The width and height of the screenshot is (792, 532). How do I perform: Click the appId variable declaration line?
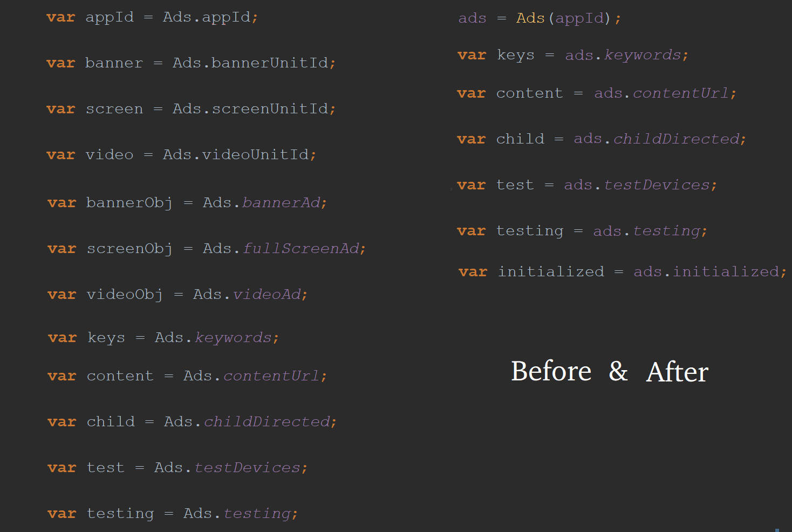152,18
